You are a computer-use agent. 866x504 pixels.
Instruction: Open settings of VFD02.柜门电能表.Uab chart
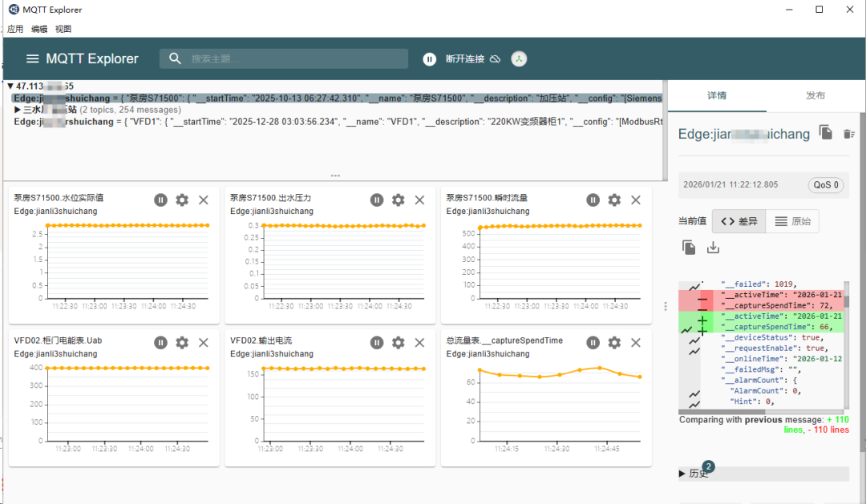182,343
